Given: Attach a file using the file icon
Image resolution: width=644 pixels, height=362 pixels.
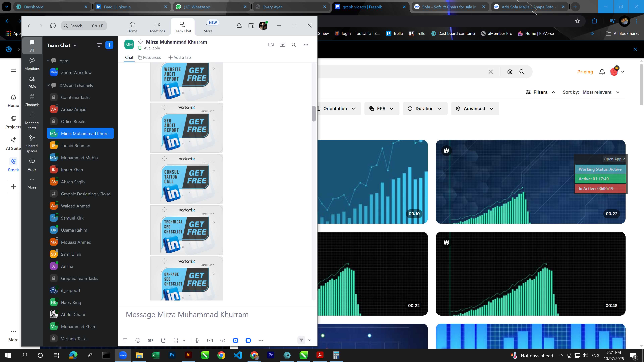Looking at the screenshot, I should [163, 340].
